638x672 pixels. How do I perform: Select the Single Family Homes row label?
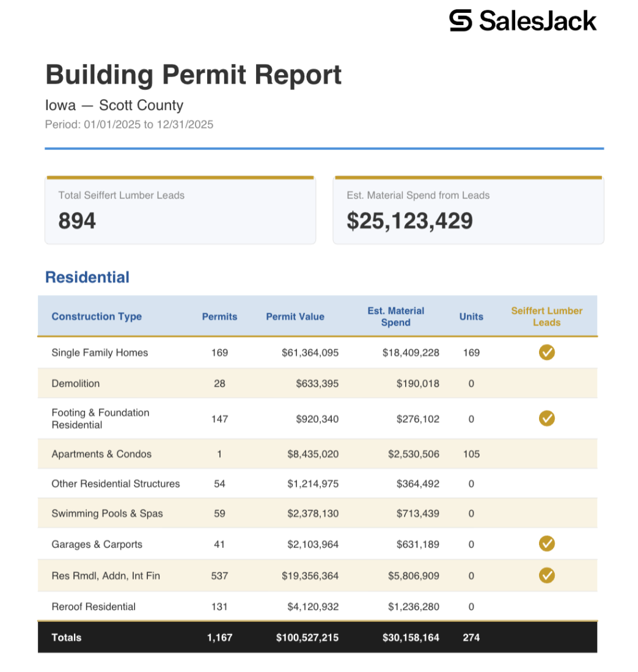100,352
